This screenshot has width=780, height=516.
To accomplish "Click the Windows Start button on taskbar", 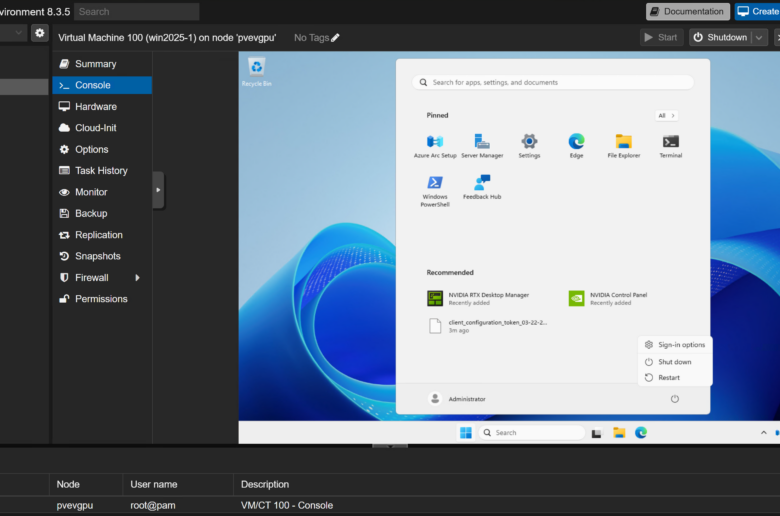I will point(466,432).
